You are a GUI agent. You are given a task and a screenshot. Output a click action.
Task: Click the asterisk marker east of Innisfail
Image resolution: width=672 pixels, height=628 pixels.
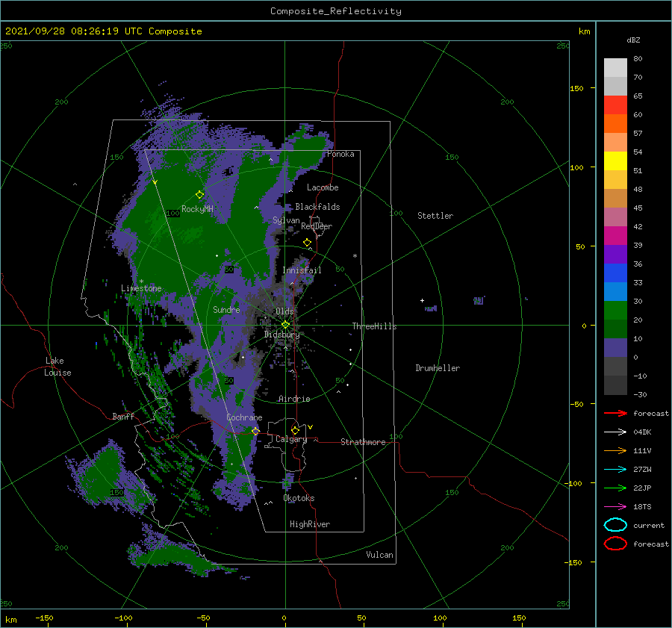pyautogui.click(x=355, y=256)
